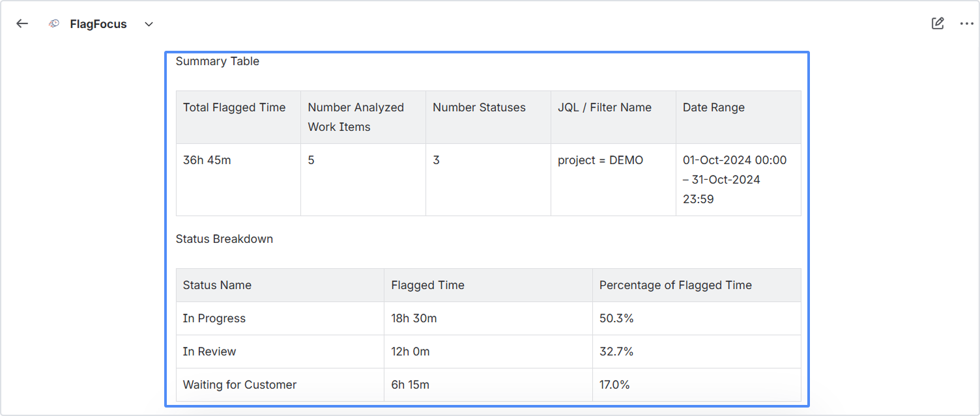Image resolution: width=980 pixels, height=416 pixels.
Task: Select the 36h 45m cell
Action: pyautogui.click(x=238, y=180)
